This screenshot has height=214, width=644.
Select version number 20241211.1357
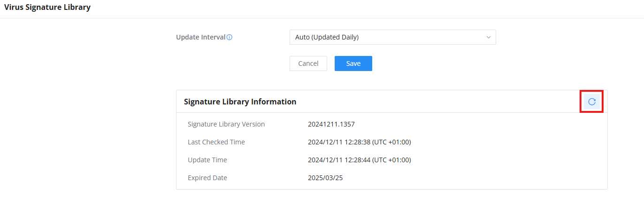(331, 124)
